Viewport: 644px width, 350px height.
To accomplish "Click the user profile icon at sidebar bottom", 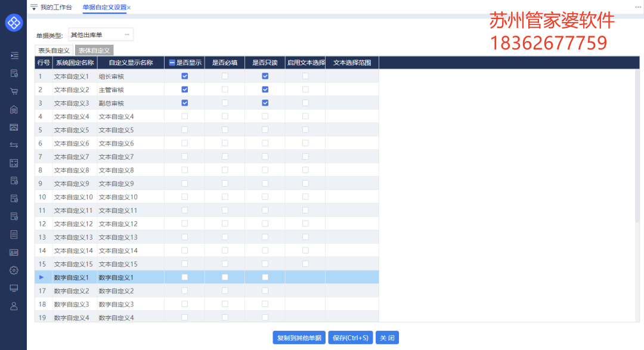I will click(x=14, y=305).
